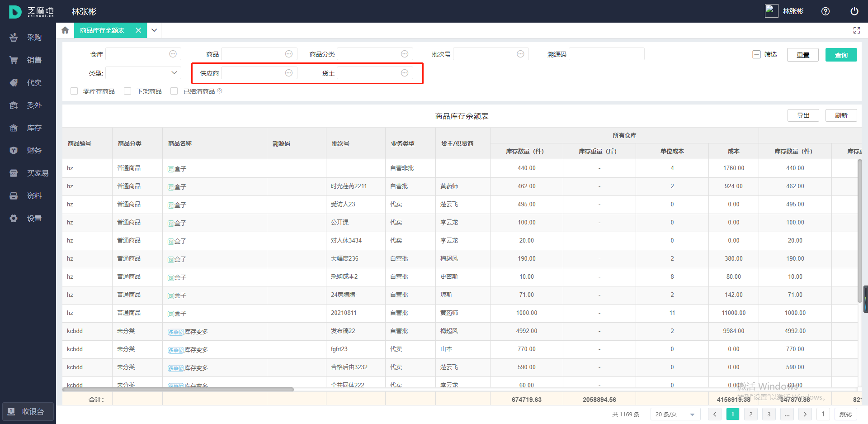
Task: Open the 财务 shield icon menu
Action: (14, 151)
